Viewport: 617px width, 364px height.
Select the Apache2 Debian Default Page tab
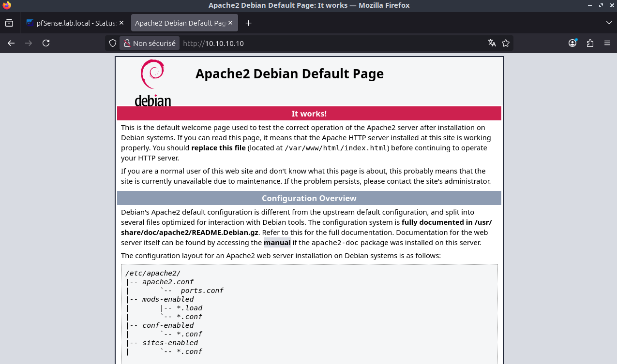click(x=179, y=23)
